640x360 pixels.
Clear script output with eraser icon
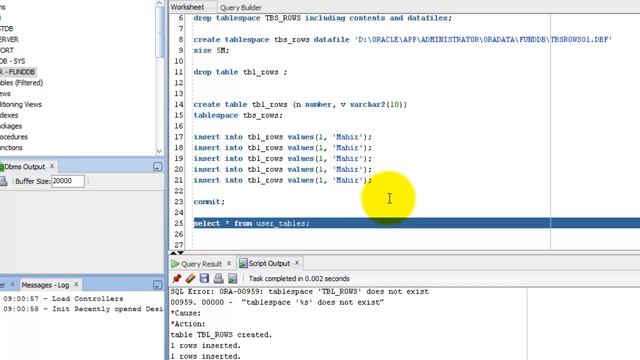pos(190,278)
